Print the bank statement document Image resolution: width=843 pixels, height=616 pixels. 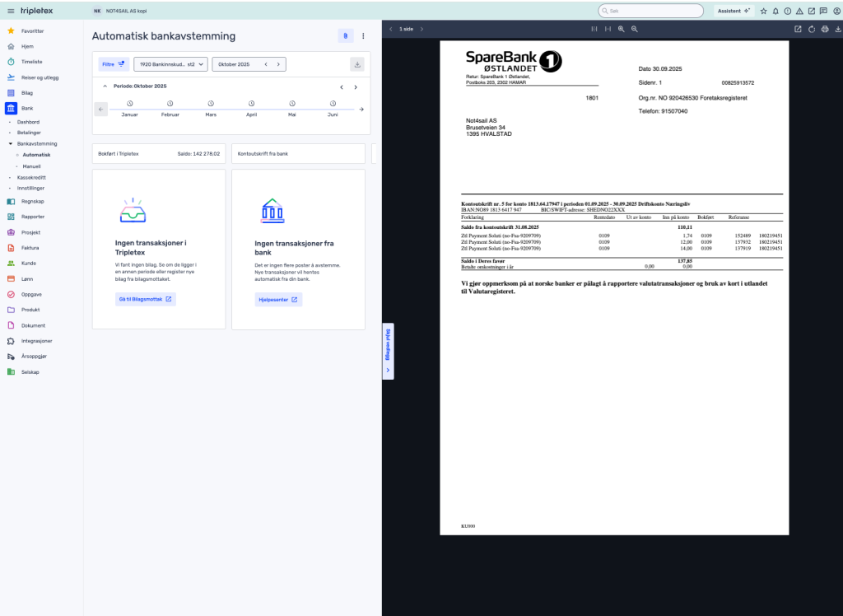pyautogui.click(x=824, y=29)
